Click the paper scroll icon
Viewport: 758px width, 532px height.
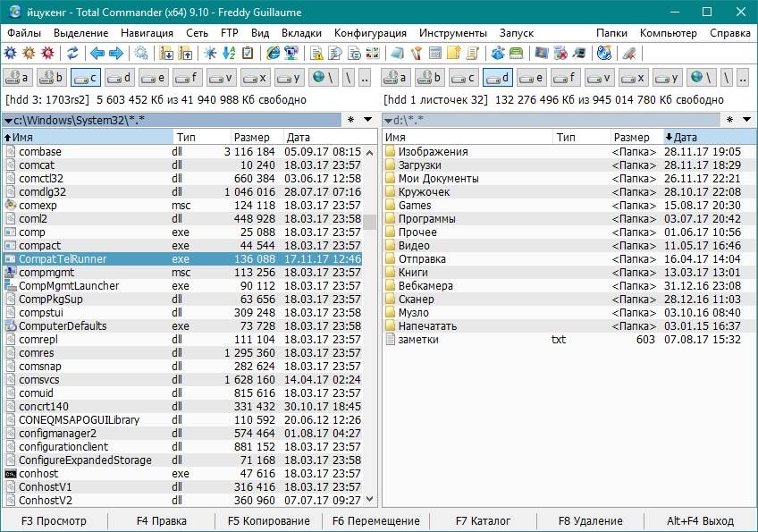tap(472, 53)
